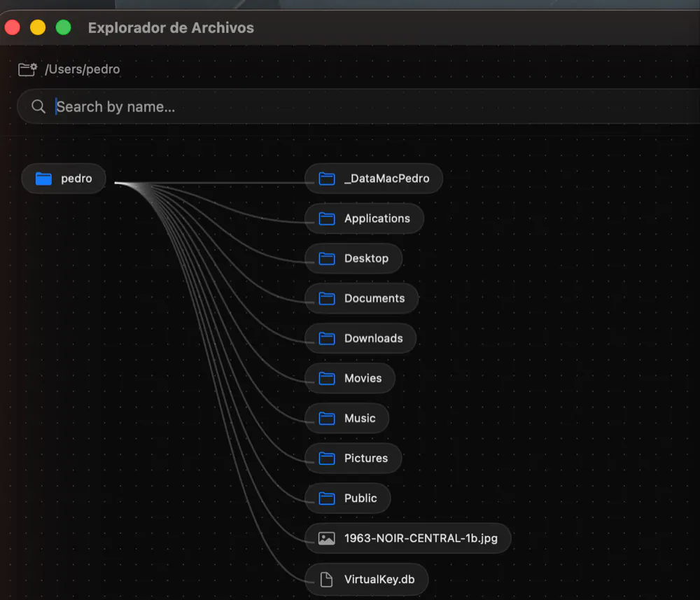Open the Pictures folder node
The height and width of the screenshot is (600, 700).
pos(353,458)
